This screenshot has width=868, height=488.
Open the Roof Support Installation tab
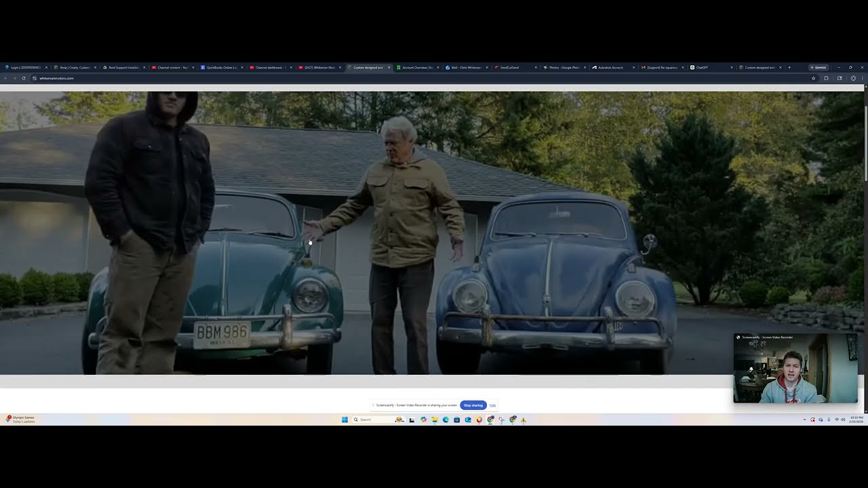(x=124, y=68)
